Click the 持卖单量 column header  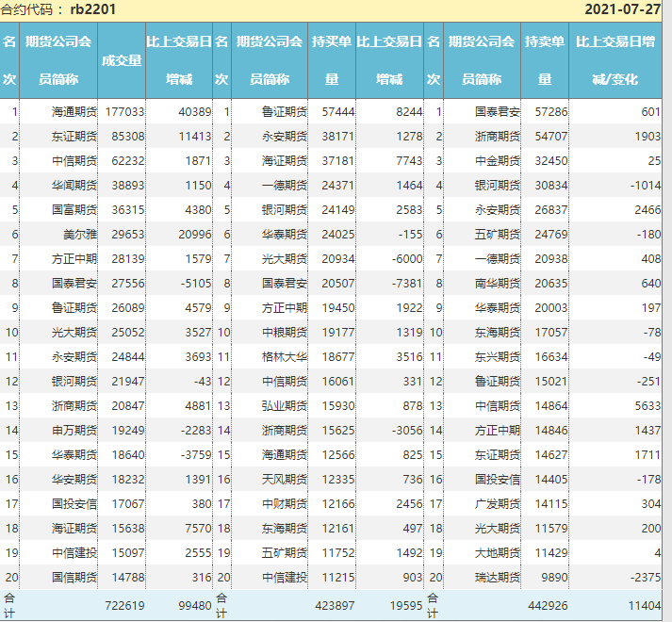click(x=544, y=60)
